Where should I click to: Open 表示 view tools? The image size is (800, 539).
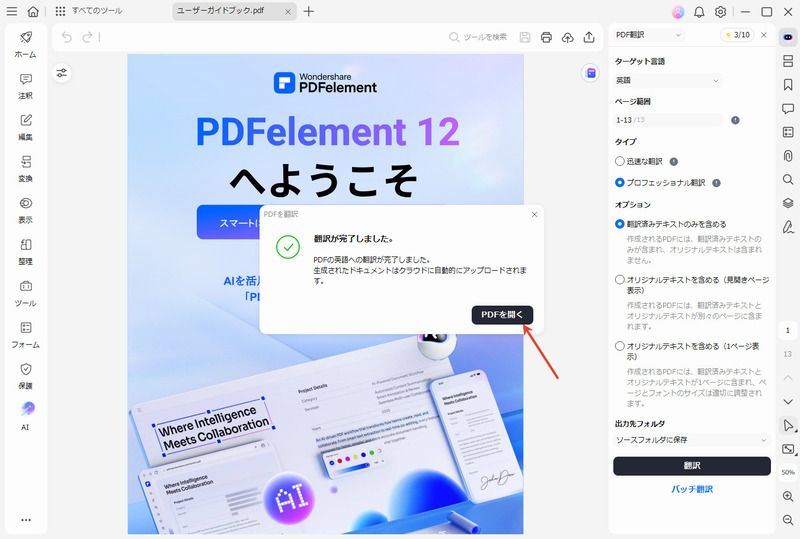(x=26, y=210)
